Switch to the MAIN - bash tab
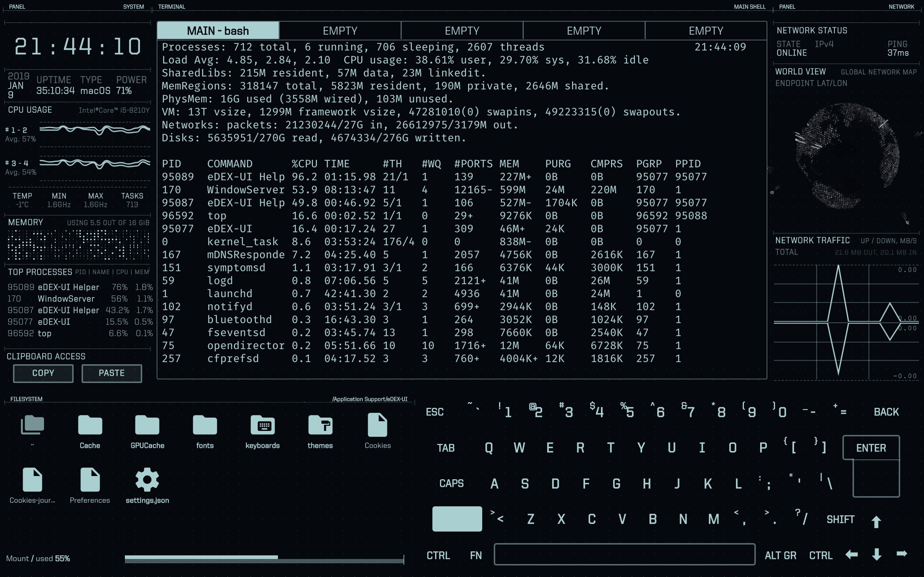 click(x=218, y=31)
